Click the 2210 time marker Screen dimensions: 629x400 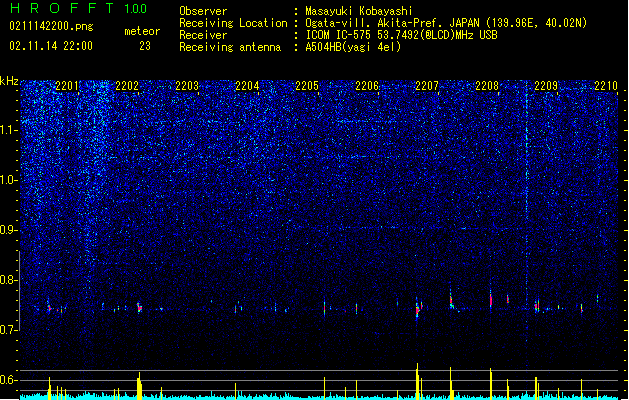[x=606, y=86]
